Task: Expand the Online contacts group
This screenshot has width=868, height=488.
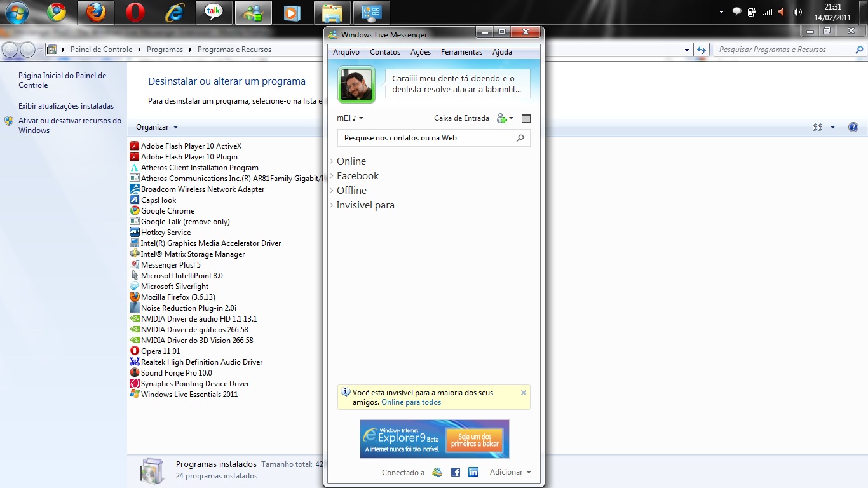Action: pos(351,161)
